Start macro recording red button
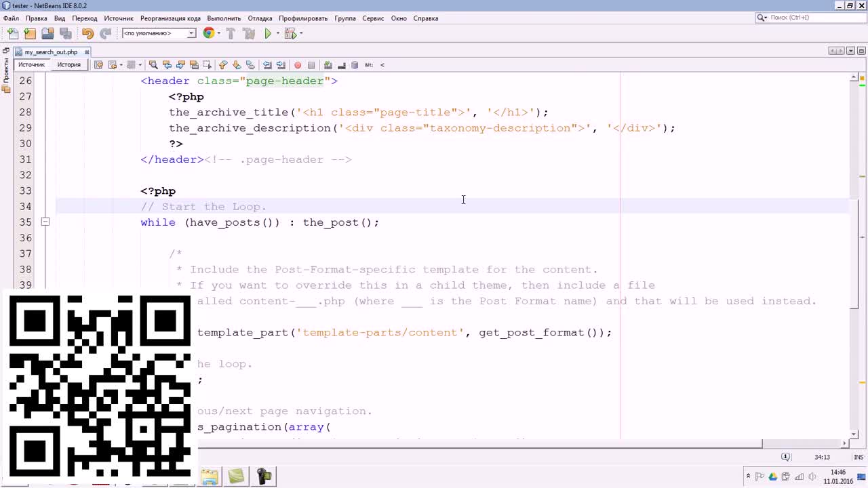The width and height of the screenshot is (868, 488). tap(298, 65)
